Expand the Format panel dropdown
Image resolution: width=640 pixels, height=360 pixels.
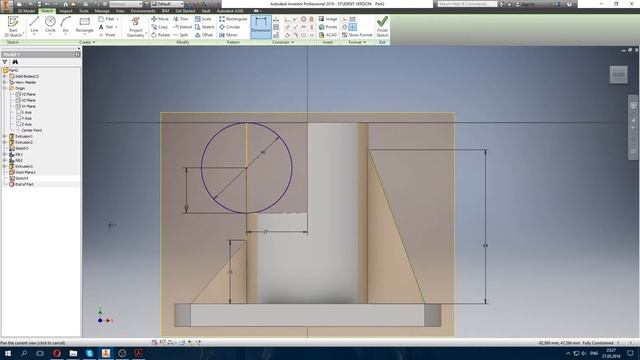pos(357,42)
